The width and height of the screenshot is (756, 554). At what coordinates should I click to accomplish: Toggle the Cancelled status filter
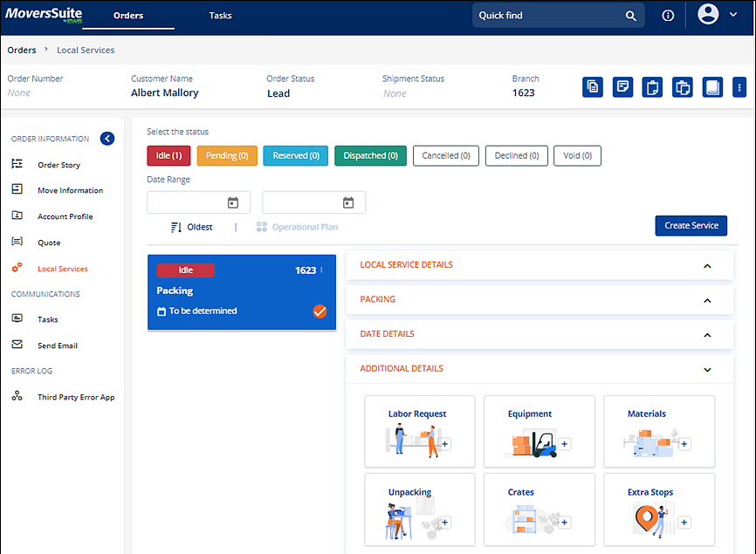[x=445, y=155]
